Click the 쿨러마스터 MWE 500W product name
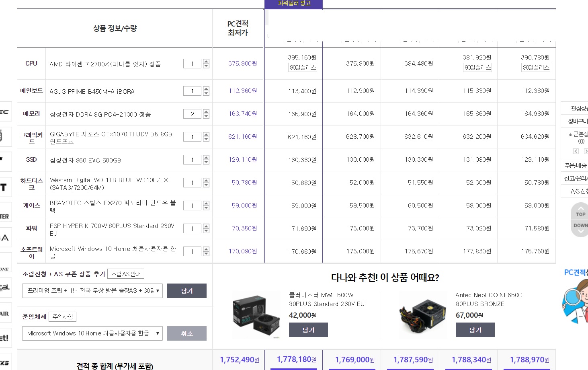The height and width of the screenshot is (370, 588). coord(327,299)
